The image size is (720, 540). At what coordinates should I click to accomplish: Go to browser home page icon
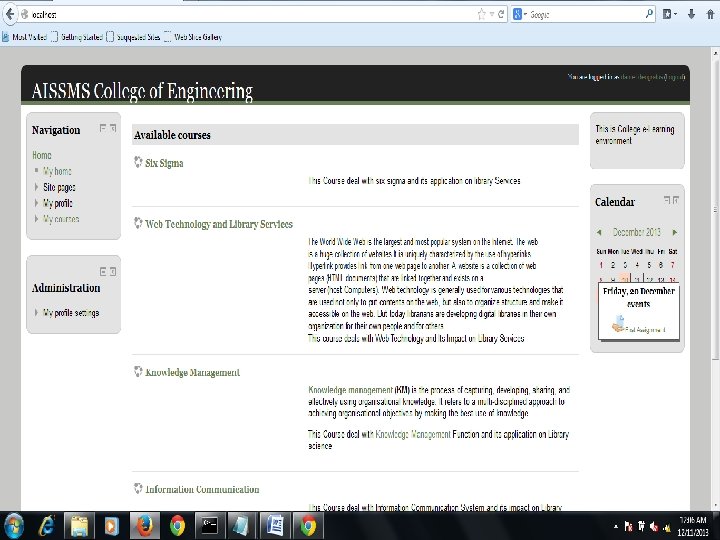coord(710,14)
